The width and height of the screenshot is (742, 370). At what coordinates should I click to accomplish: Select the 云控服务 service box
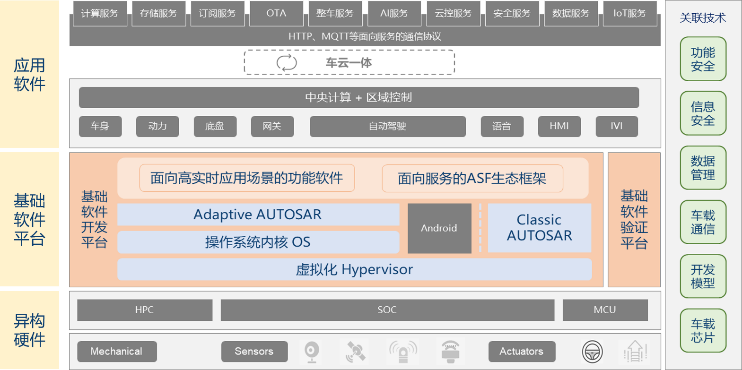click(453, 13)
